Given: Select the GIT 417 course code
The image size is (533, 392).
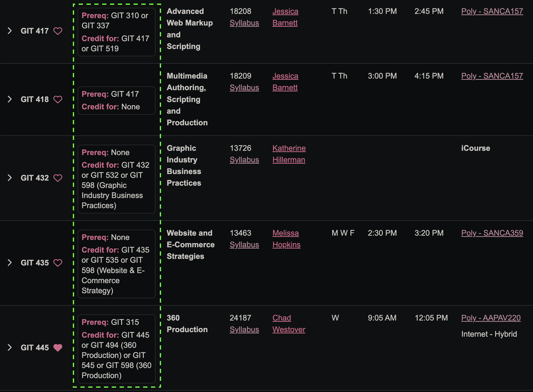Looking at the screenshot, I should [35, 31].
